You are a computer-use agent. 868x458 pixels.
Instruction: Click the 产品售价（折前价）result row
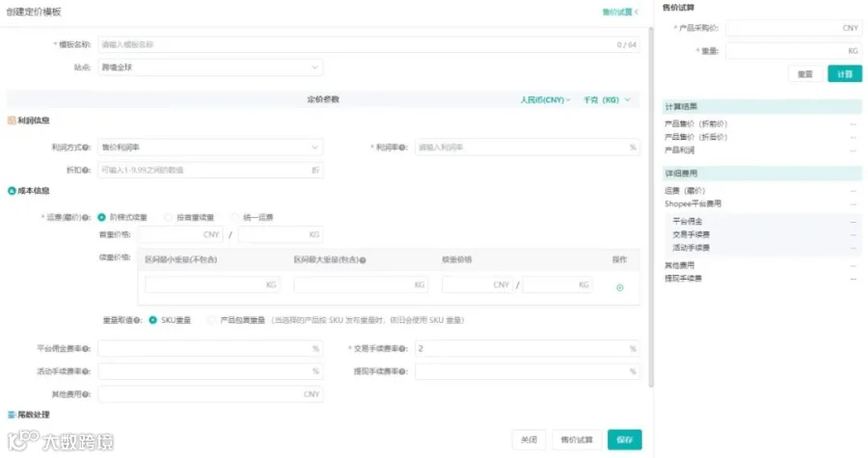point(762,124)
